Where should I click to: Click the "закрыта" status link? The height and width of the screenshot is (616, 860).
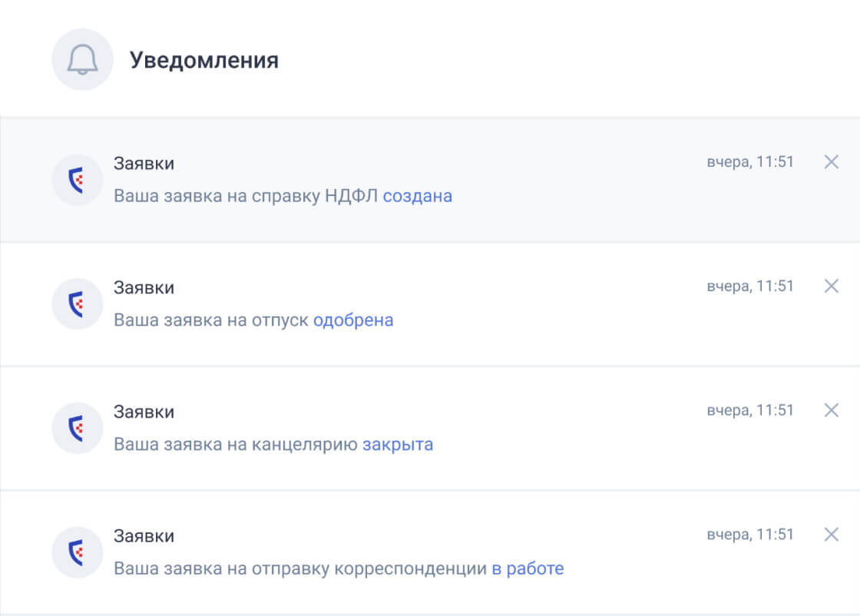click(398, 445)
